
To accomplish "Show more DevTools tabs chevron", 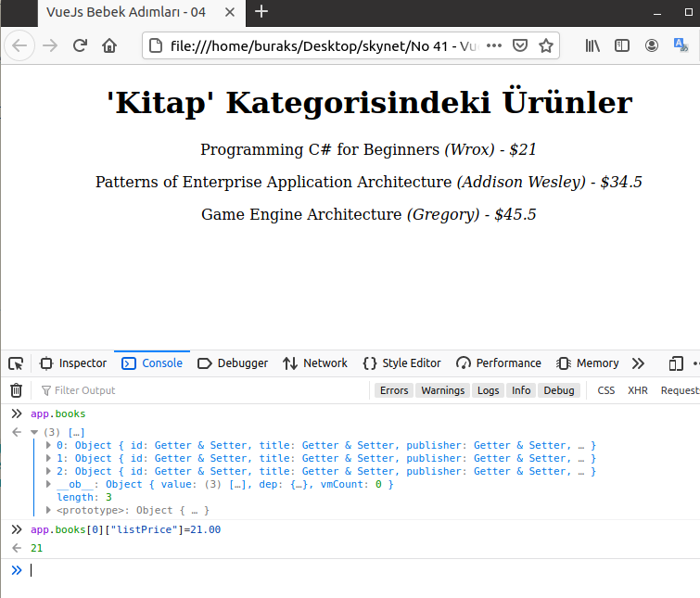I will [639, 363].
